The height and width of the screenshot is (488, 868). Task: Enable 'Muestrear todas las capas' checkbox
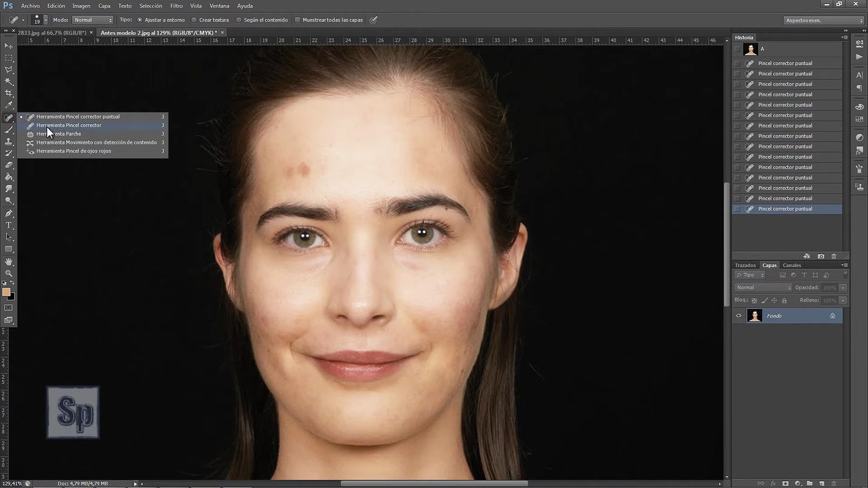297,20
